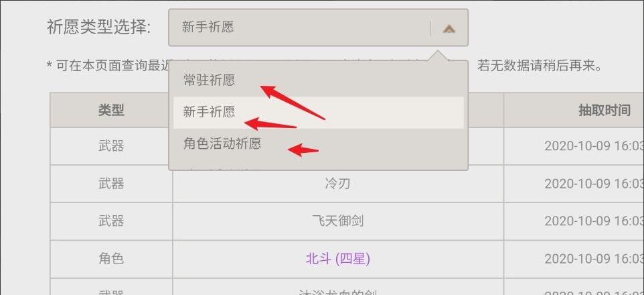Open the purple 北斗 (四星) entry
Screen dimensions: 644x295
tap(337, 259)
